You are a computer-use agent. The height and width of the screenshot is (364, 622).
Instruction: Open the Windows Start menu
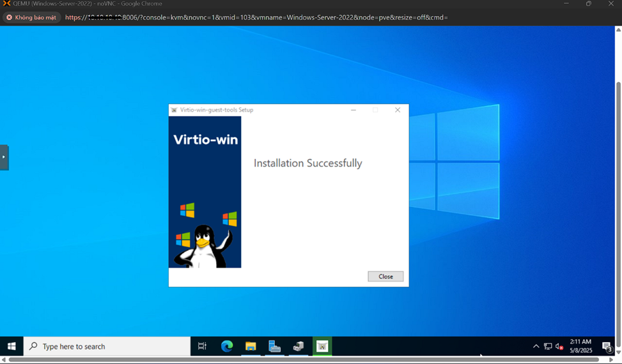click(x=12, y=346)
